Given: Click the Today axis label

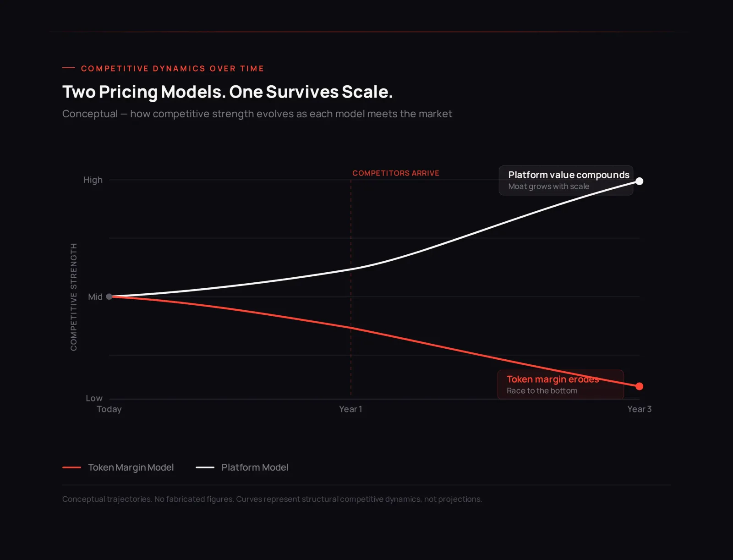Looking at the screenshot, I should coord(109,409).
